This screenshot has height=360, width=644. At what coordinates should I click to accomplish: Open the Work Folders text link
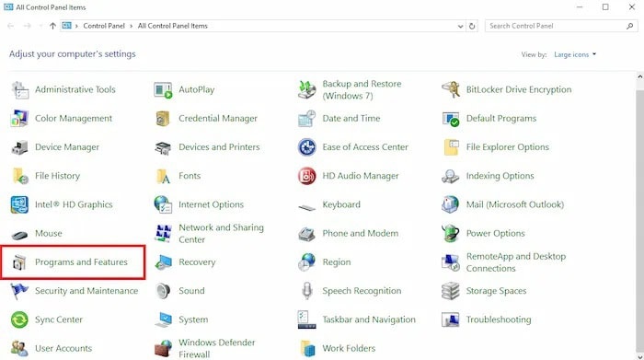point(349,349)
